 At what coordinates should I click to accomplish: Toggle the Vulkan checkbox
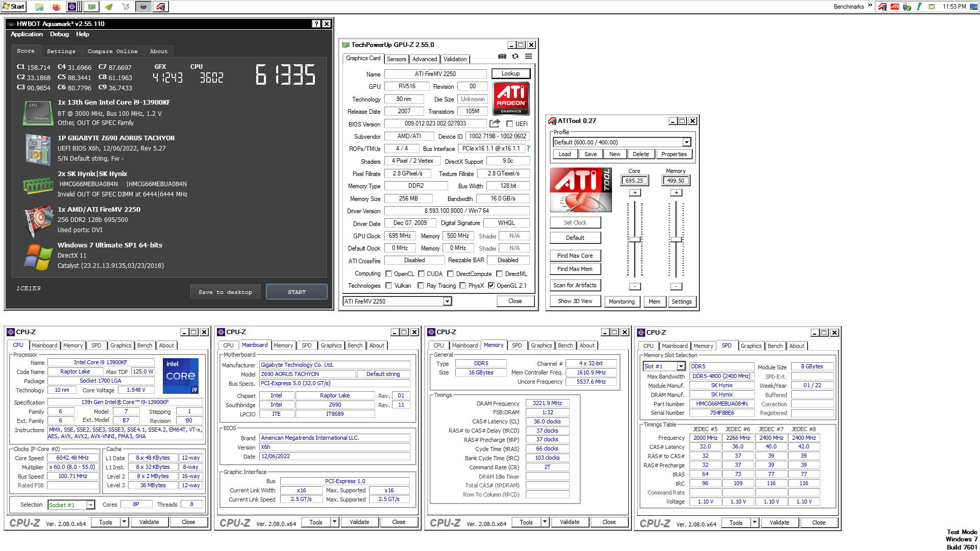389,285
